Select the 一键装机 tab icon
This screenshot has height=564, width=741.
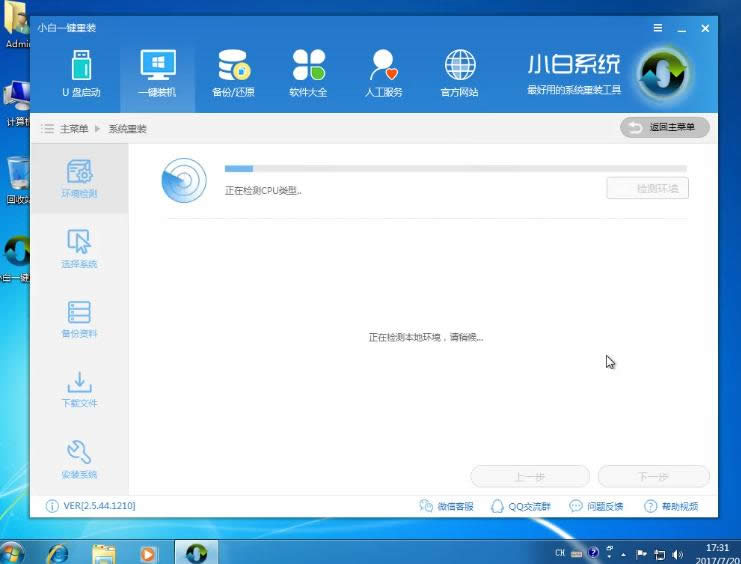pyautogui.click(x=157, y=73)
